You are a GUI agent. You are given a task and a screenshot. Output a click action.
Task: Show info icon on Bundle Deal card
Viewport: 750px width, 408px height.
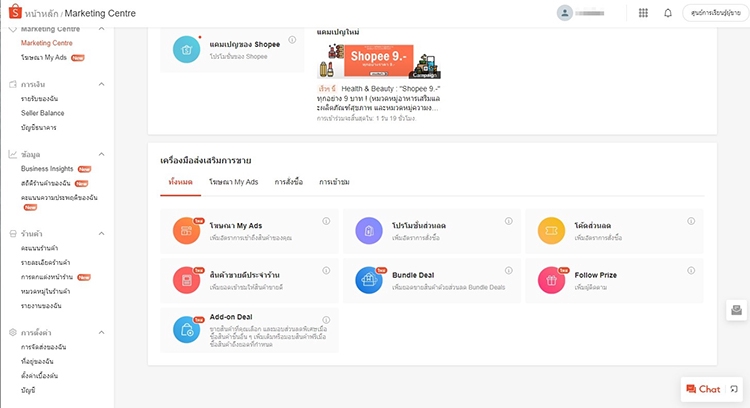[x=508, y=271]
